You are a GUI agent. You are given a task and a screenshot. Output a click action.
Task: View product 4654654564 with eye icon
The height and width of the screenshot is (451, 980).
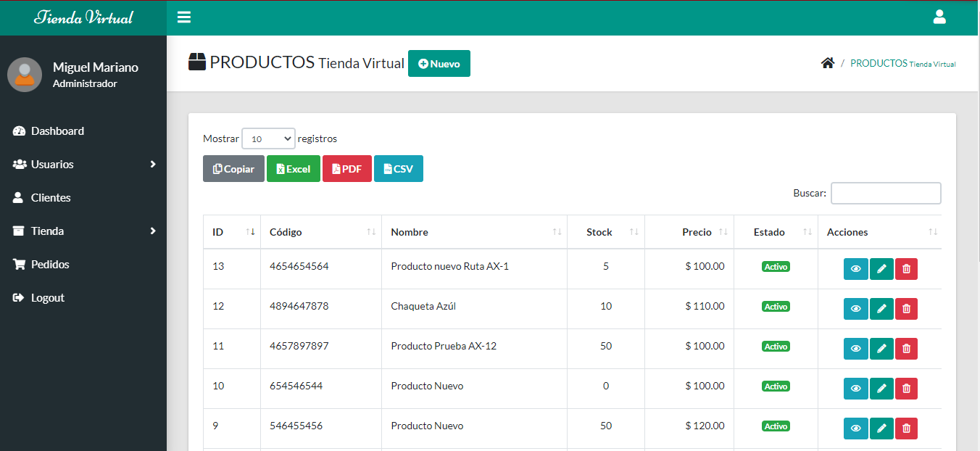(855, 269)
